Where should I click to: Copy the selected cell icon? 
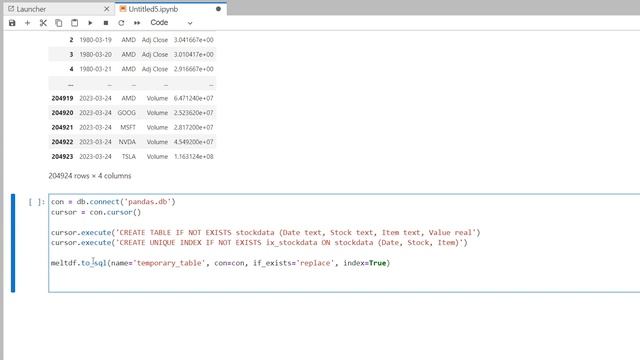point(59,23)
